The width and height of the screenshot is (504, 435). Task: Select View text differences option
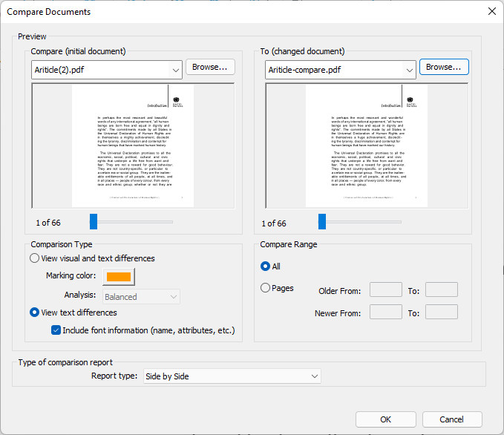(x=35, y=313)
